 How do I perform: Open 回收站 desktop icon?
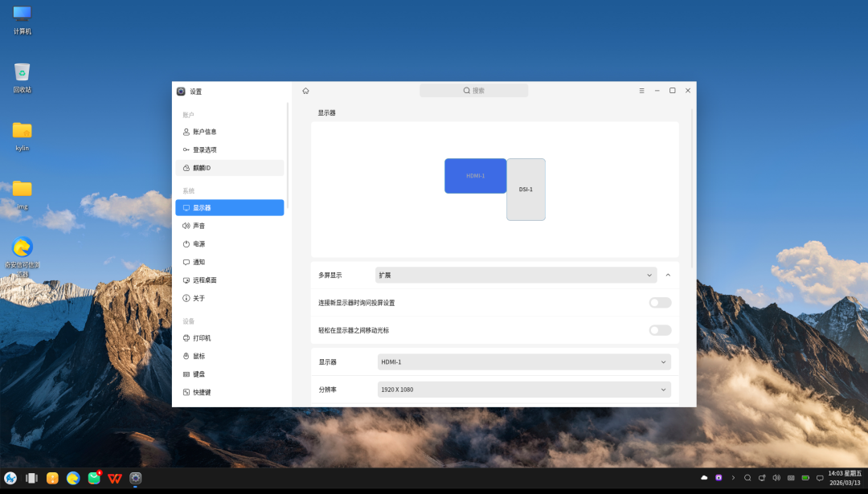tap(23, 78)
